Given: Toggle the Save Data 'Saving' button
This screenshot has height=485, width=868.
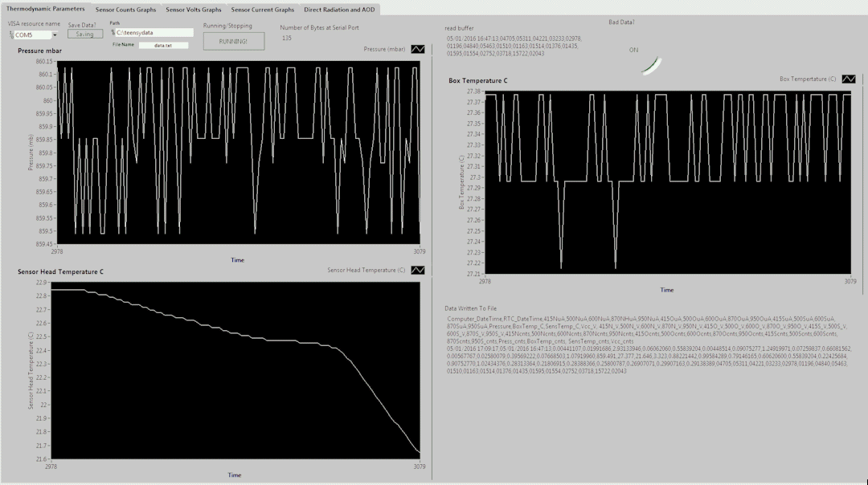Looking at the screenshot, I should 84,35.
